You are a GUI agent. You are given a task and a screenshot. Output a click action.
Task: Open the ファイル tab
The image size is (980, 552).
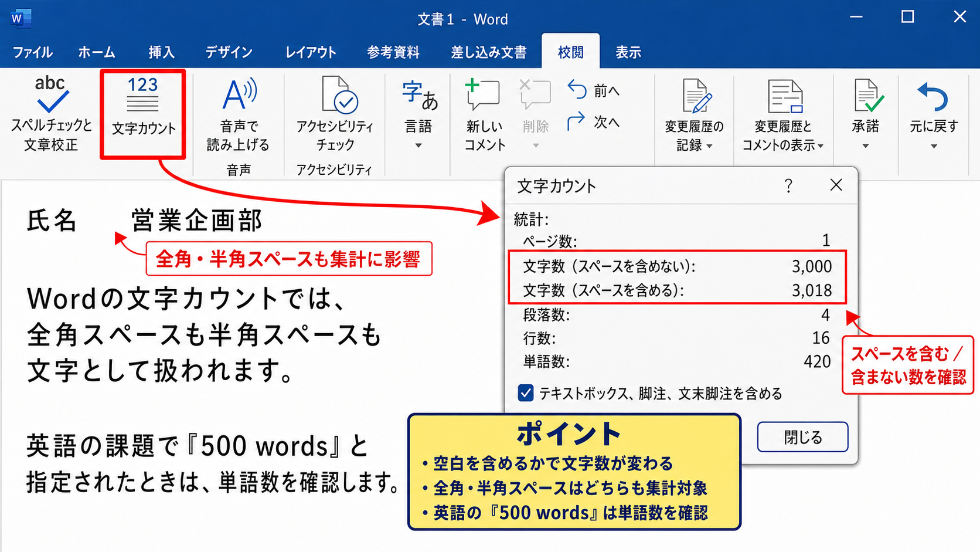[33, 52]
